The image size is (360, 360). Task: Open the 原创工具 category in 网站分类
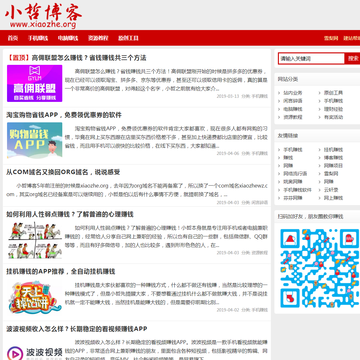(x=333, y=93)
